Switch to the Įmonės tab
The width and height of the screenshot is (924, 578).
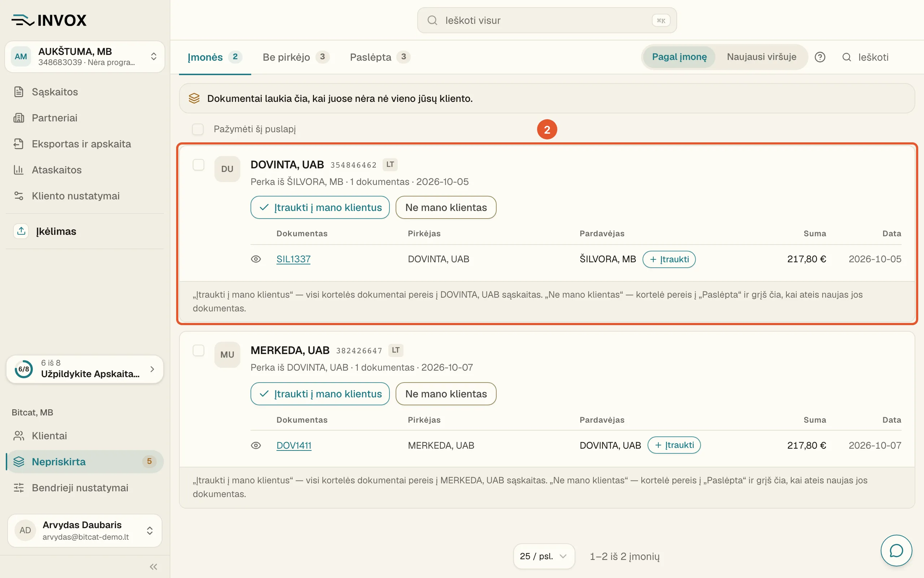pyautogui.click(x=215, y=57)
